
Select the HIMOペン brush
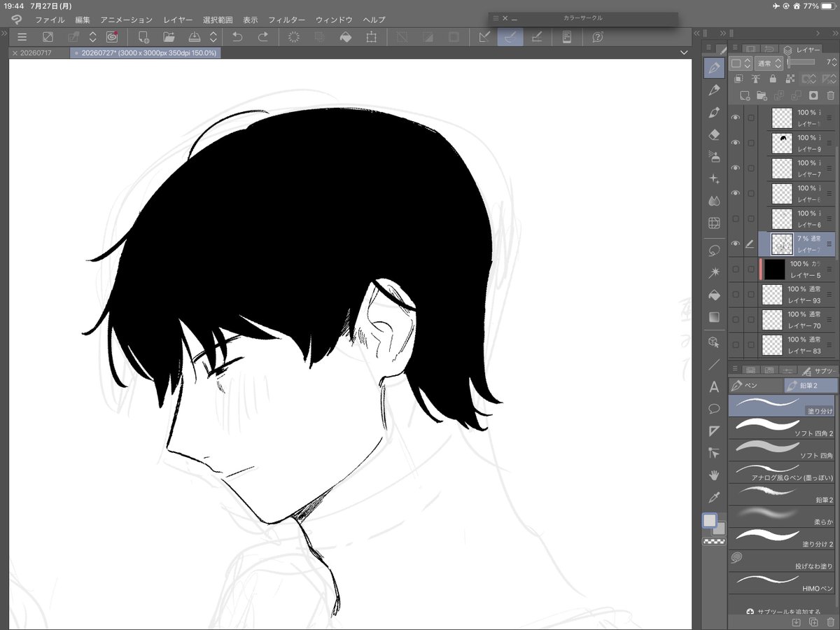click(783, 583)
